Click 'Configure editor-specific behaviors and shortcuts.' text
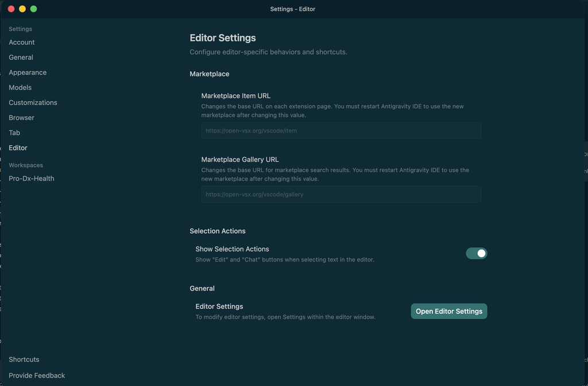Viewport: 588px width, 386px height. pyautogui.click(x=269, y=52)
